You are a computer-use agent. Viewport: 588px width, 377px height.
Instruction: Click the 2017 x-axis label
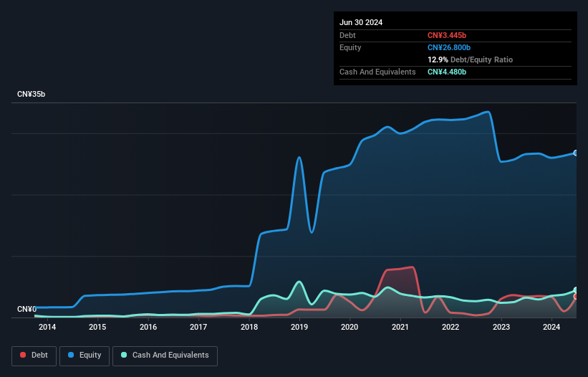coord(198,327)
